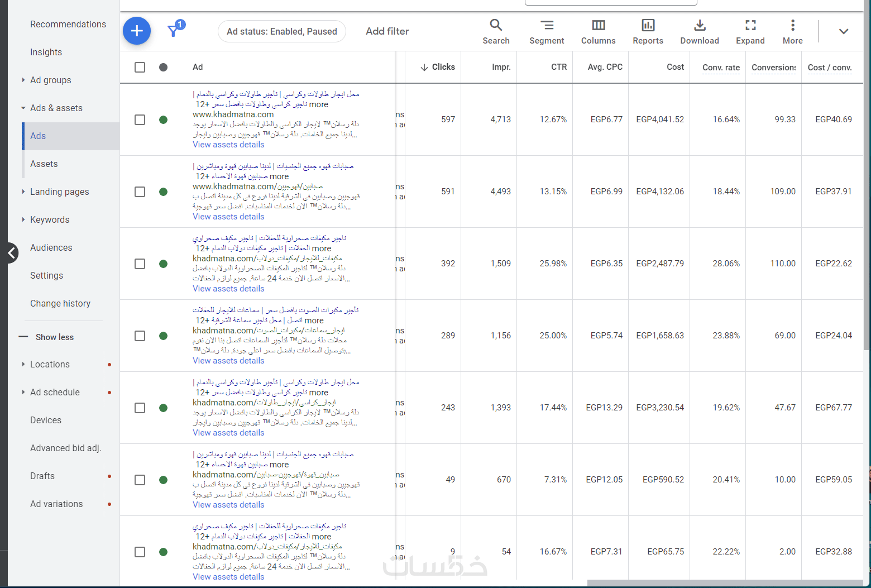Expand table to full screen
This screenshot has height=588, width=871.
750,31
